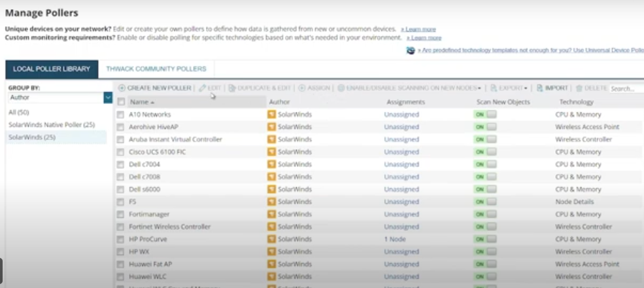This screenshot has height=288, width=644.
Task: Select the Cisco UCS 6100 FIC checkbox
Action: (x=120, y=153)
